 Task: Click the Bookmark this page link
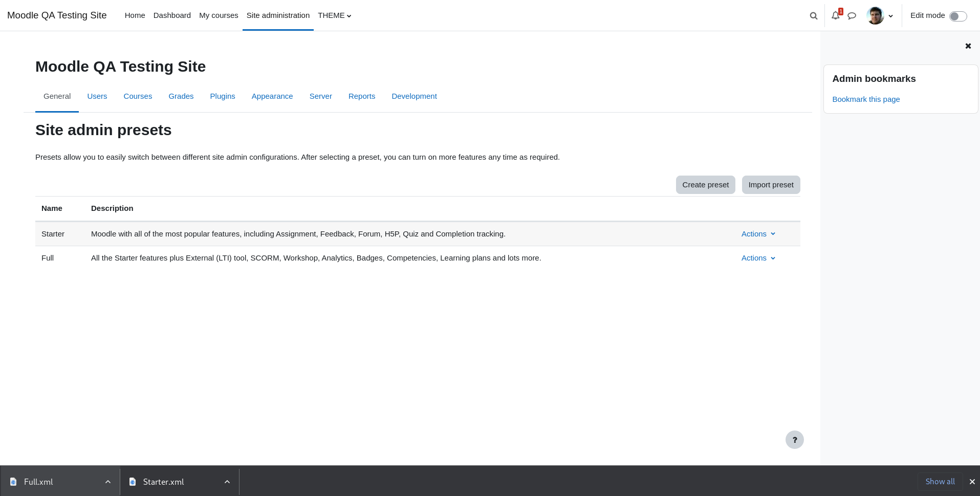(866, 99)
